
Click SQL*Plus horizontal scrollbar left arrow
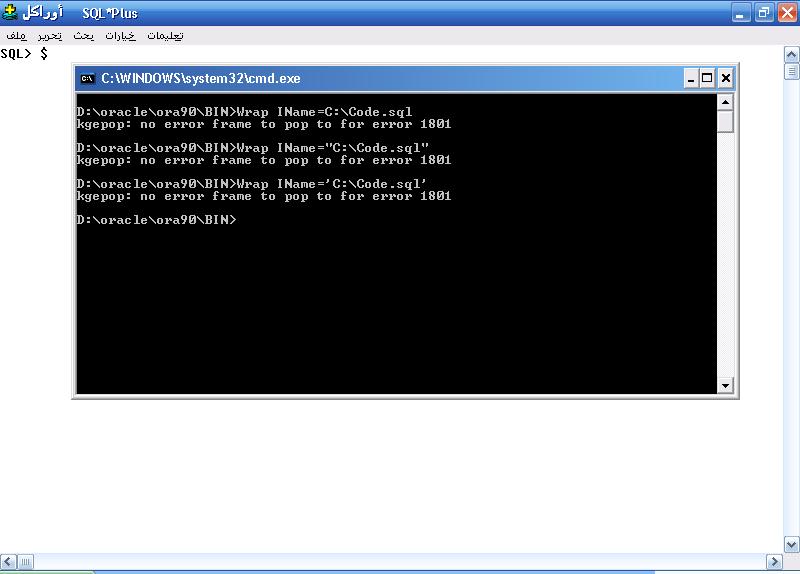point(8,561)
